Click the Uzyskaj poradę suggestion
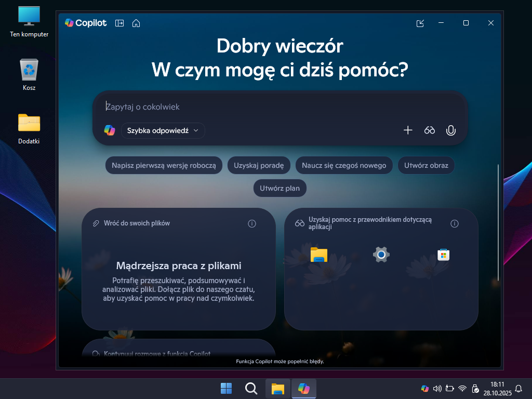Screen dimensions: 532x399 (x=259, y=166)
